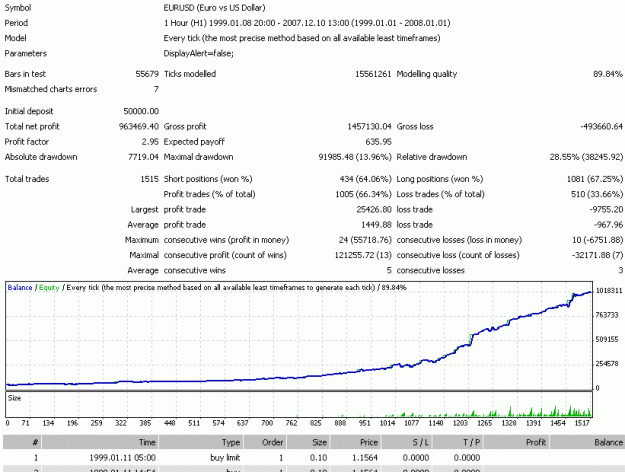Select the "Symbol" label
Image resolution: width=625 pixels, height=472 pixels.
pos(18,8)
